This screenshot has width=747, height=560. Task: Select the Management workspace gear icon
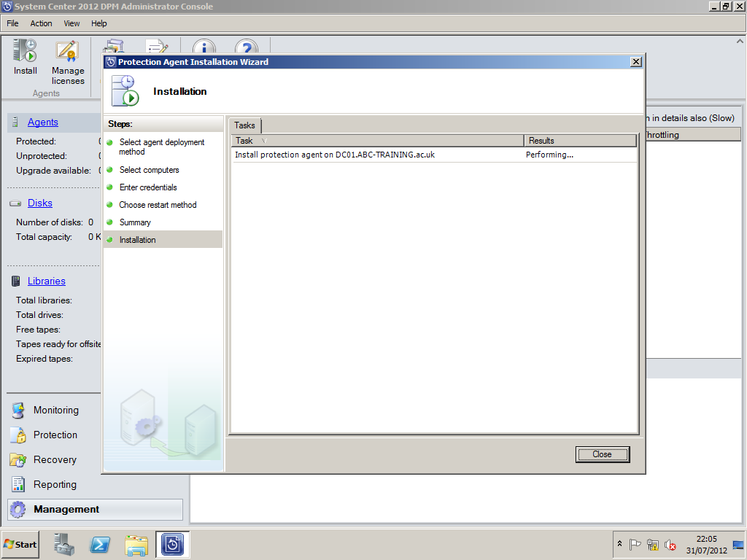click(18, 510)
